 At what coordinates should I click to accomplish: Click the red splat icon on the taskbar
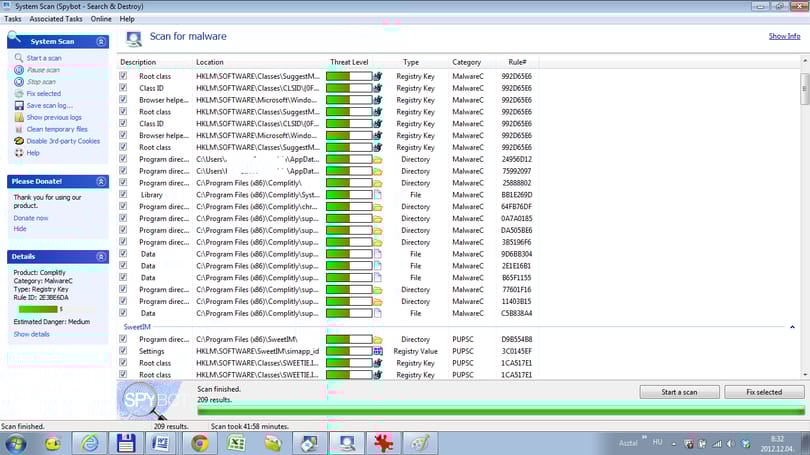[383, 444]
